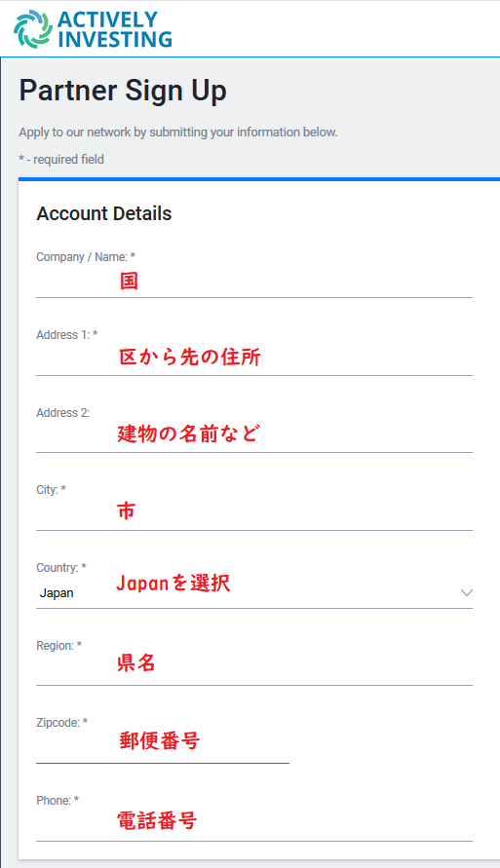This screenshot has height=868, width=500.
Task: Click the Account Details section heading
Action: click(104, 213)
